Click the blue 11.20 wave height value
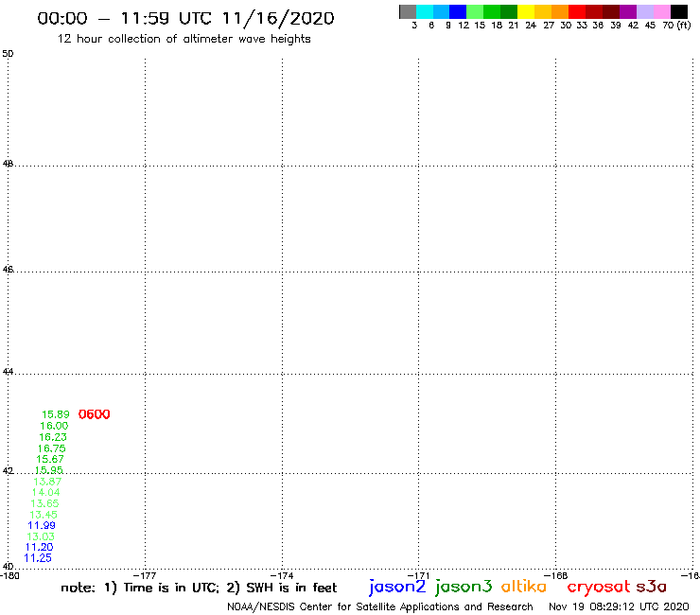 [x=40, y=547]
